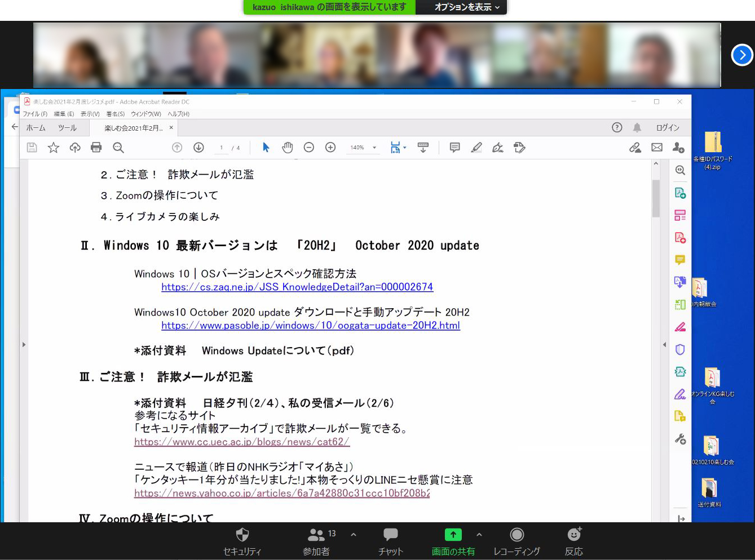Open the Create PDF tool in right pane
Viewport: 755px width, 560px height.
coord(680,237)
